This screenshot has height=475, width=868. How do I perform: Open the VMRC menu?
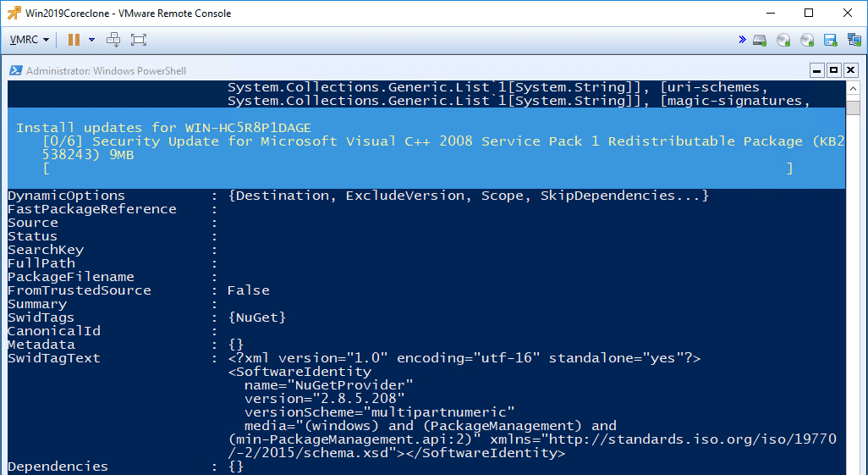[x=29, y=40]
